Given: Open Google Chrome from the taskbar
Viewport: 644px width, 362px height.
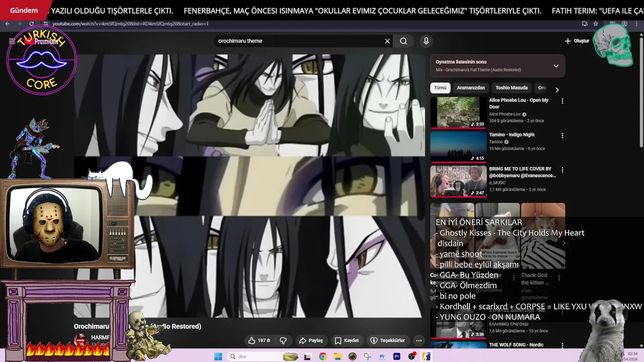Looking at the screenshot, I should tap(323, 356).
